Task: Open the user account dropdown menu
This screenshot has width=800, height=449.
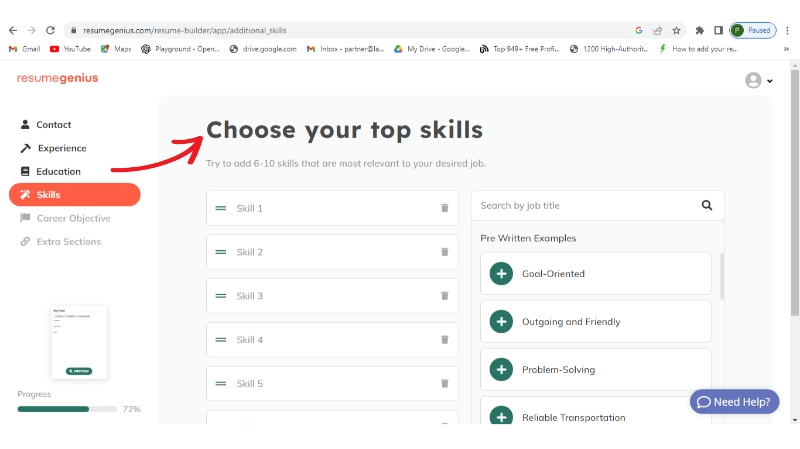Action: pos(759,81)
